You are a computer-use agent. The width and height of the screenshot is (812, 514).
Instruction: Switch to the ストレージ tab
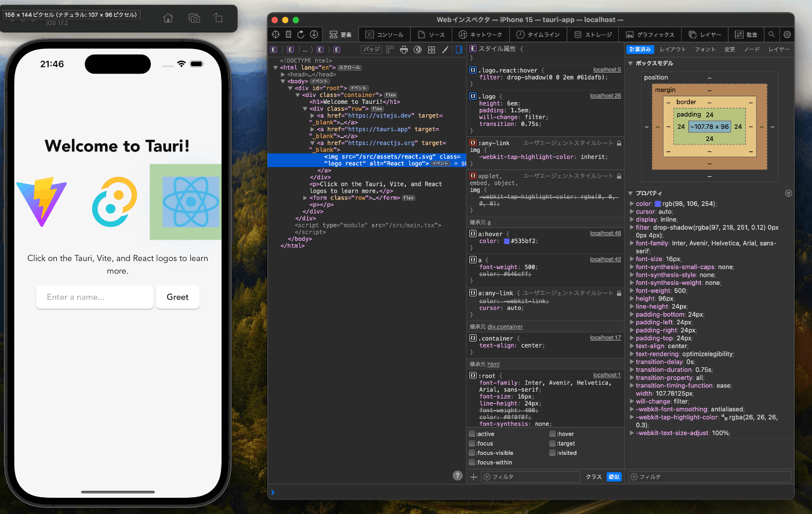pos(593,35)
